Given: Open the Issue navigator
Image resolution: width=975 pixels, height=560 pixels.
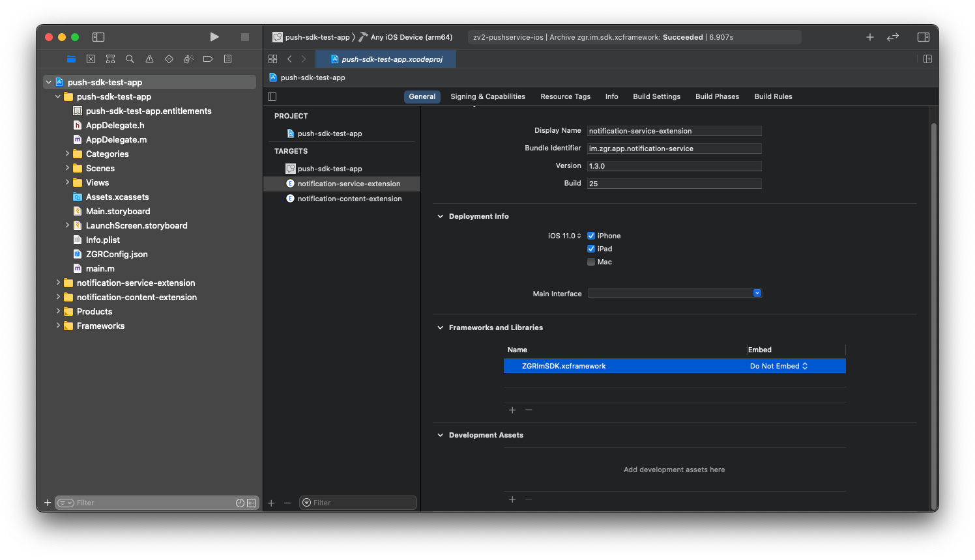Looking at the screenshot, I should pos(149,59).
